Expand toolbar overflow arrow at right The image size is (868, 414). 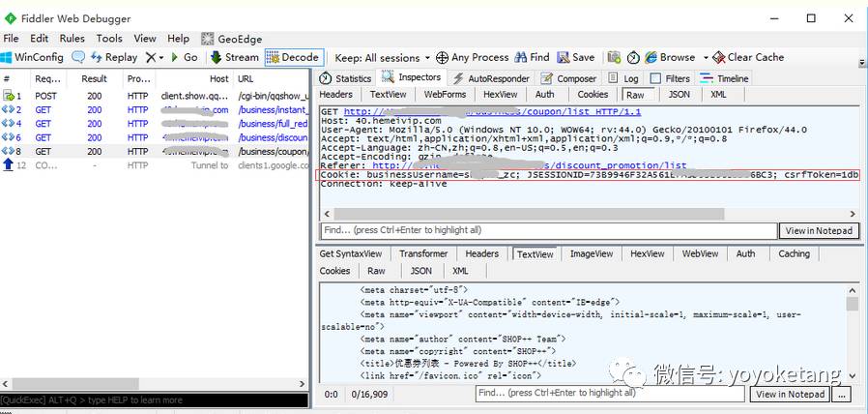(x=861, y=62)
